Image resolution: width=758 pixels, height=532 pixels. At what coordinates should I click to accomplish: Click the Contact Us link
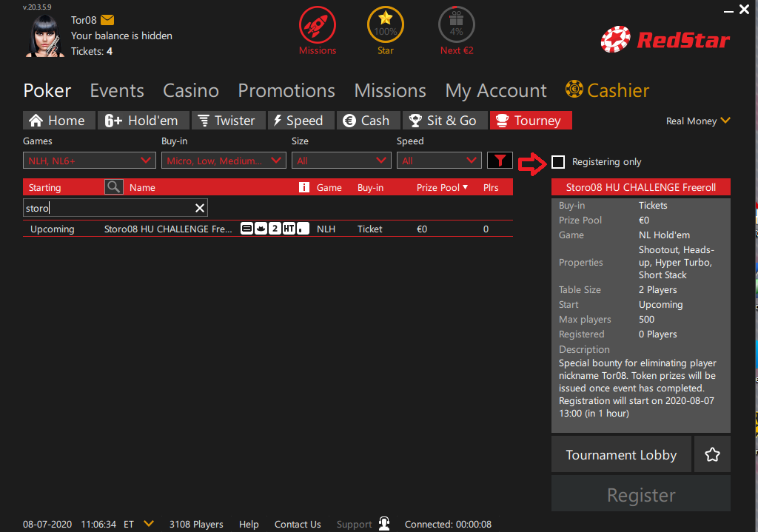tap(298, 524)
